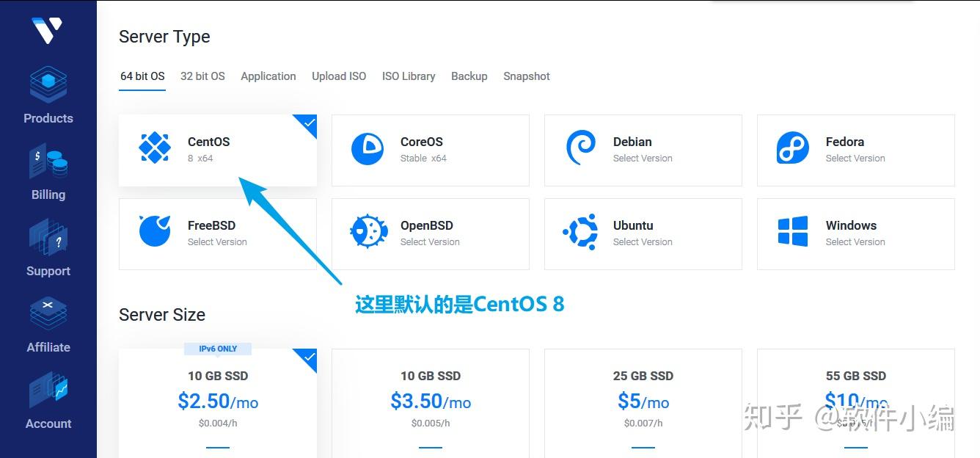Open the Billing sidebar icon
This screenshot has width=980, height=458.
[48, 161]
